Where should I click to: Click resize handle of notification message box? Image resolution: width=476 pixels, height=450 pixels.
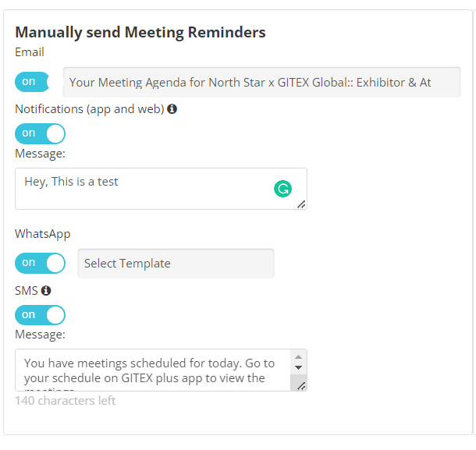click(x=301, y=204)
